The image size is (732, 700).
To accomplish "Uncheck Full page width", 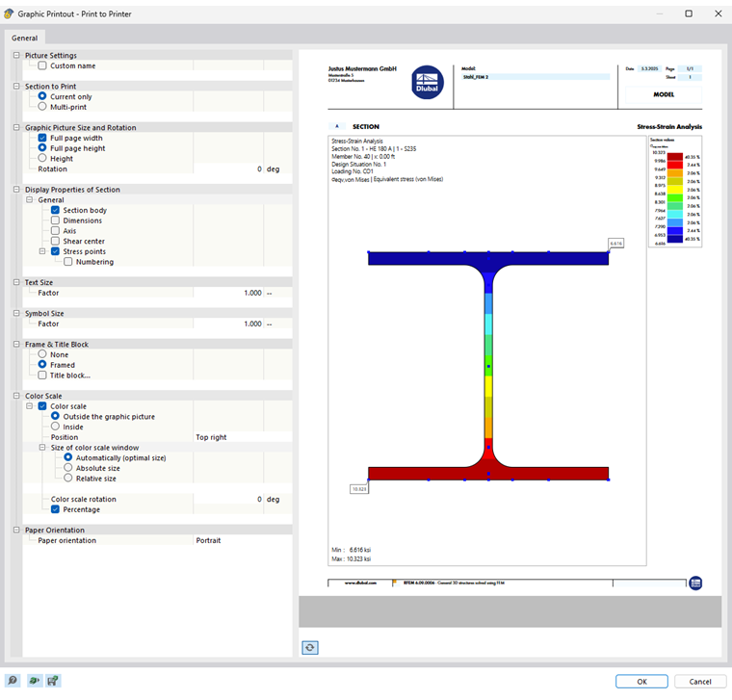I will click(42, 138).
